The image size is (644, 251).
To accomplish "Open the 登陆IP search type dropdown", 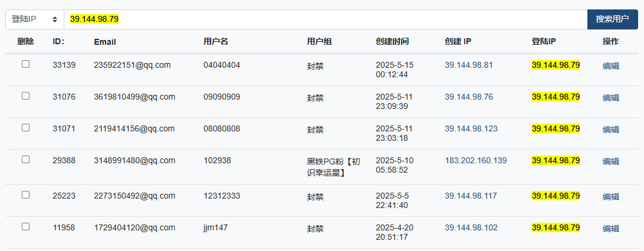I will [34, 19].
